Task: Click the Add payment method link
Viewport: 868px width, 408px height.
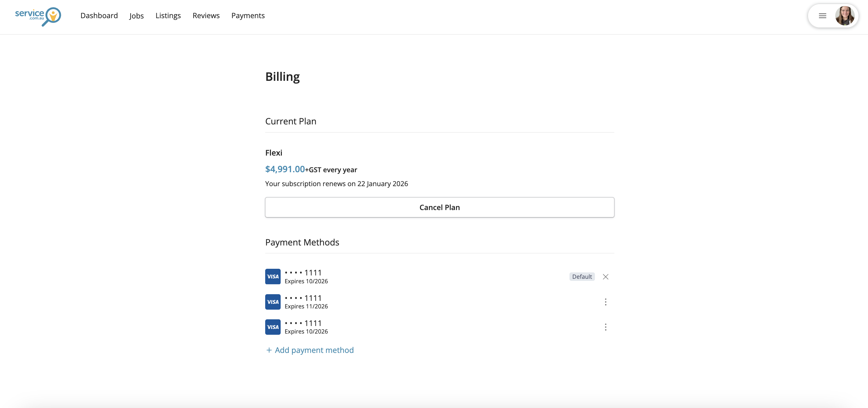Action: click(314, 350)
